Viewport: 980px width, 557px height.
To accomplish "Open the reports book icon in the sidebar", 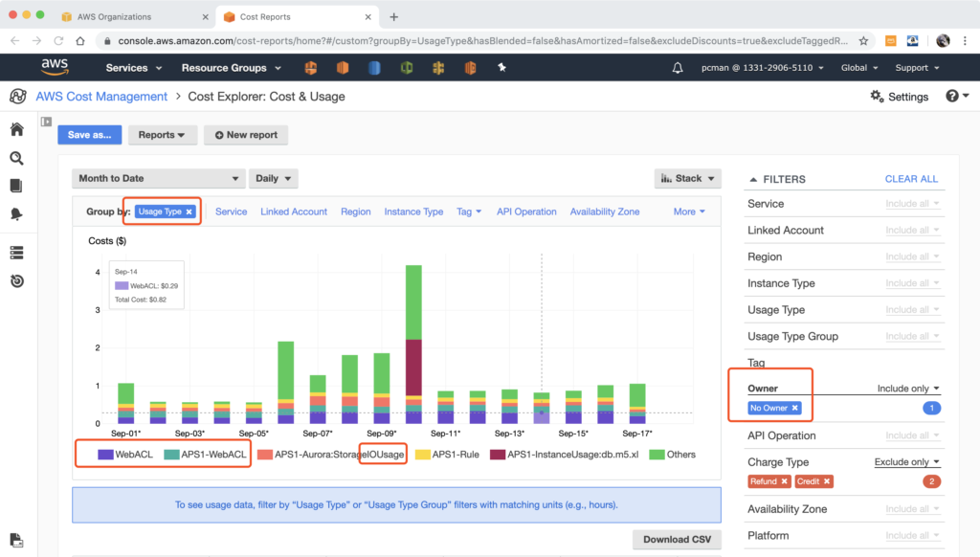I will (16, 186).
